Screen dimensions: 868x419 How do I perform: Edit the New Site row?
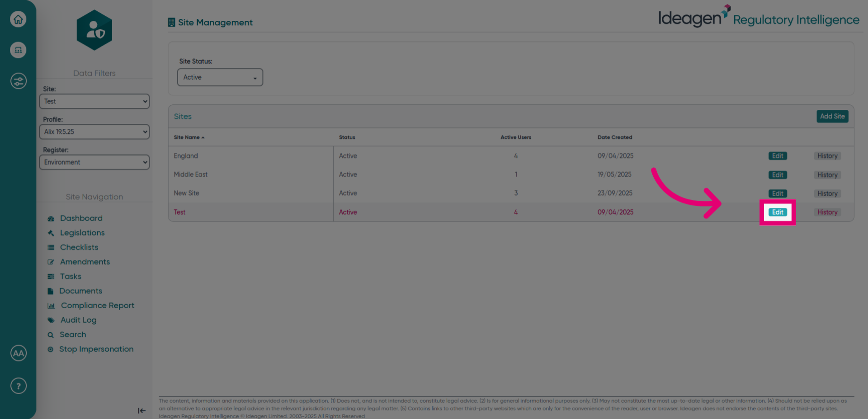click(778, 193)
